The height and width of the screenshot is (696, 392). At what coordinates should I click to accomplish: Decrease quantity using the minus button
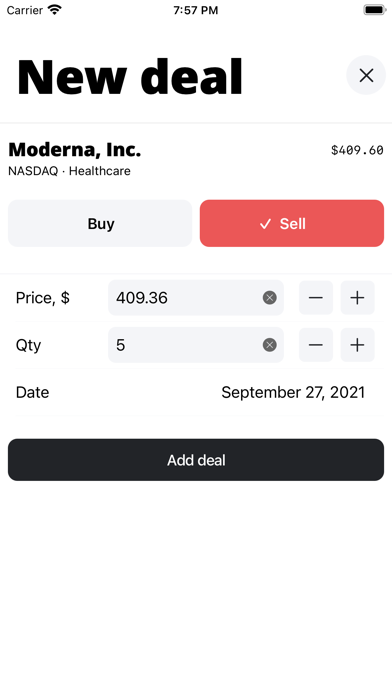(x=316, y=345)
